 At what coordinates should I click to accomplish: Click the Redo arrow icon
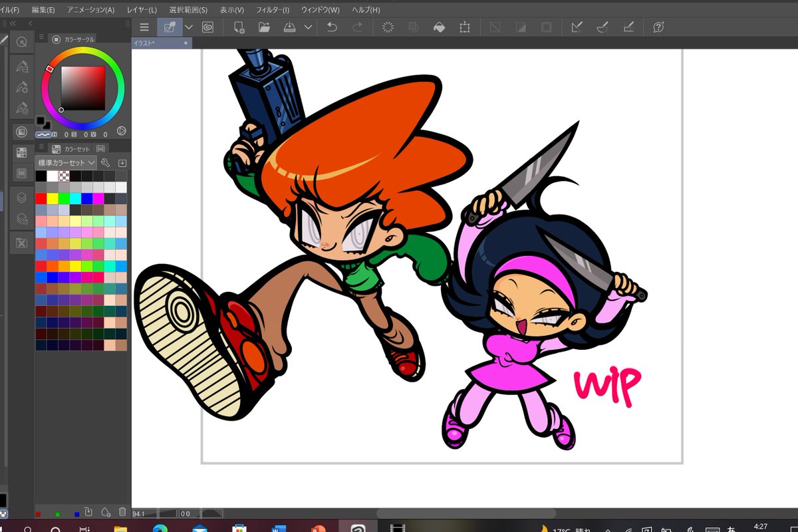(x=357, y=27)
